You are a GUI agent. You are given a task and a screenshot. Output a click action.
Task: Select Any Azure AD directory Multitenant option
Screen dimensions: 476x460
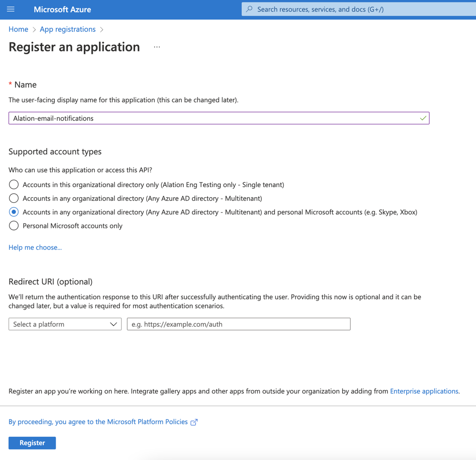coord(14,198)
